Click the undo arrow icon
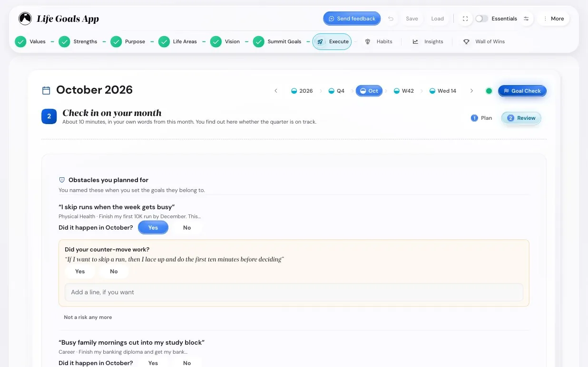The width and height of the screenshot is (588, 367). [391, 19]
